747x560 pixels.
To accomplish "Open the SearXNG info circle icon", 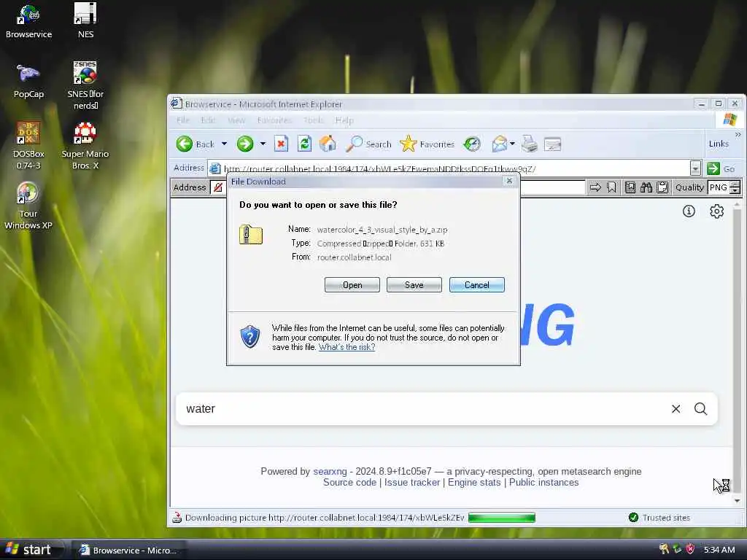I will pos(689,211).
